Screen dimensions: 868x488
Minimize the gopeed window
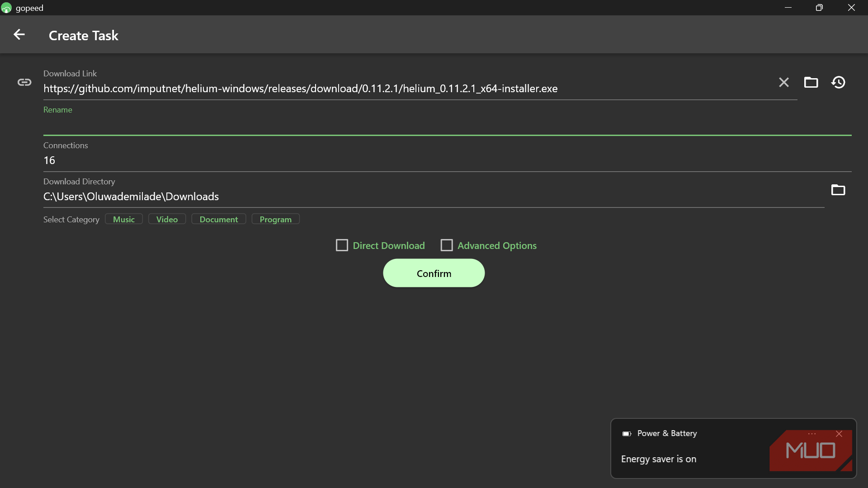[x=788, y=8]
